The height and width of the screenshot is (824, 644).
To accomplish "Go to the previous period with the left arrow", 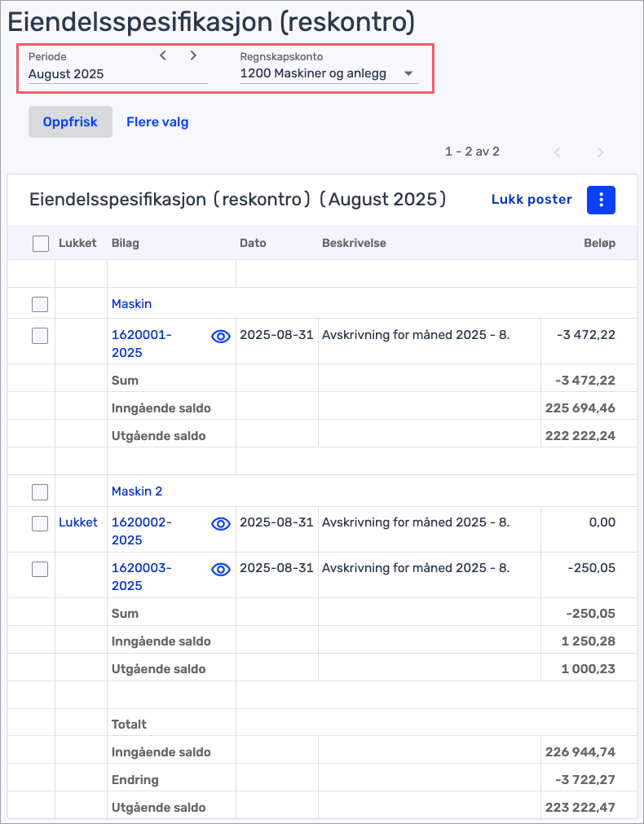I will click(x=163, y=55).
